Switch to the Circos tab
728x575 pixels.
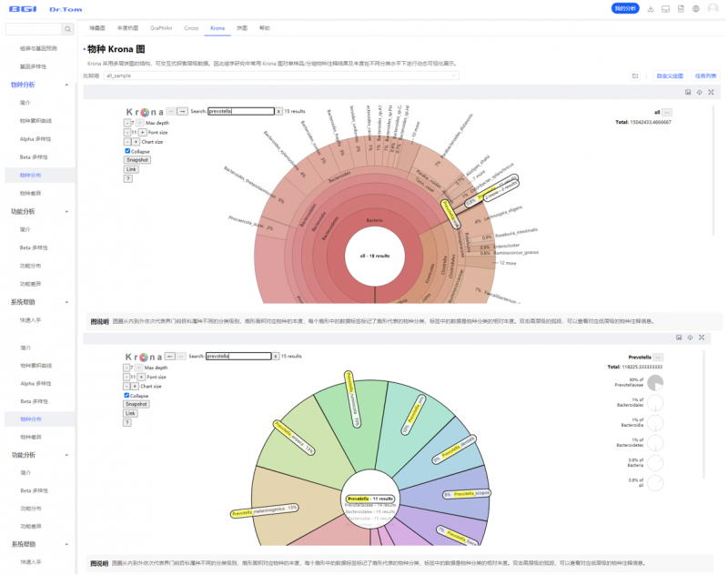(x=191, y=28)
